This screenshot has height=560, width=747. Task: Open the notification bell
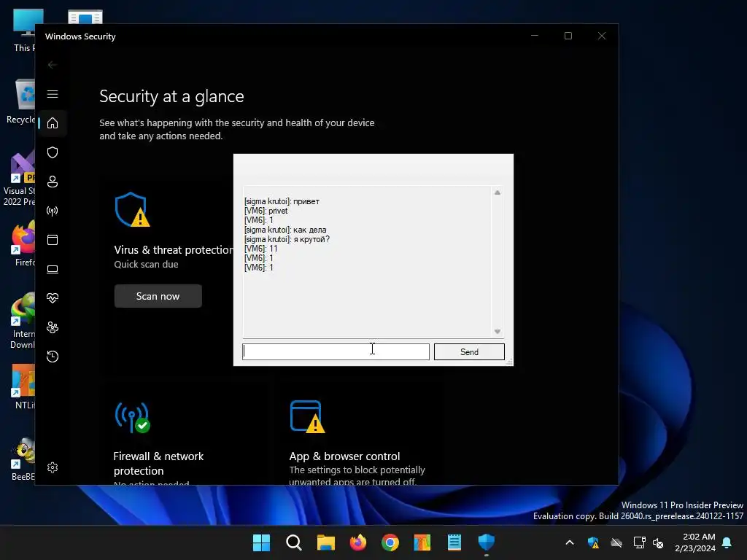click(727, 542)
